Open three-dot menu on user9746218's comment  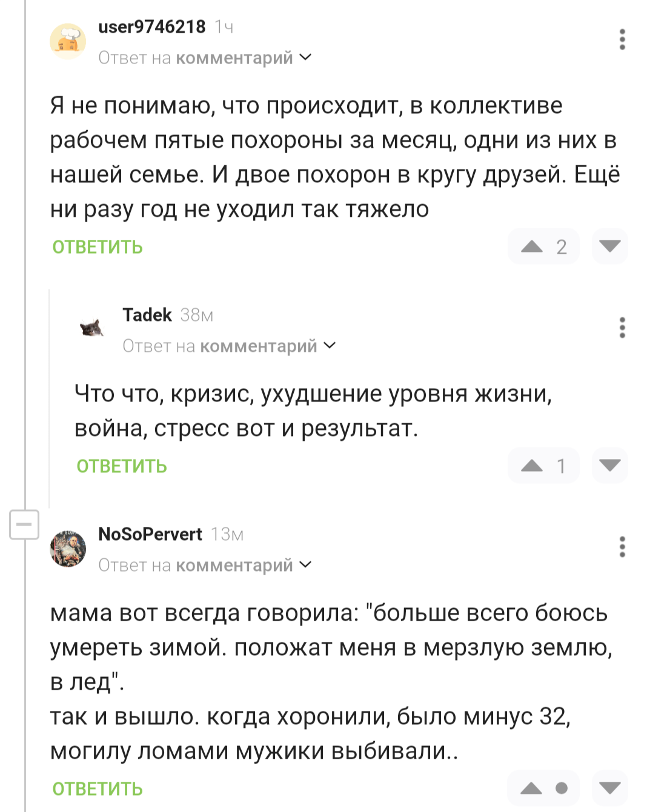(622, 39)
